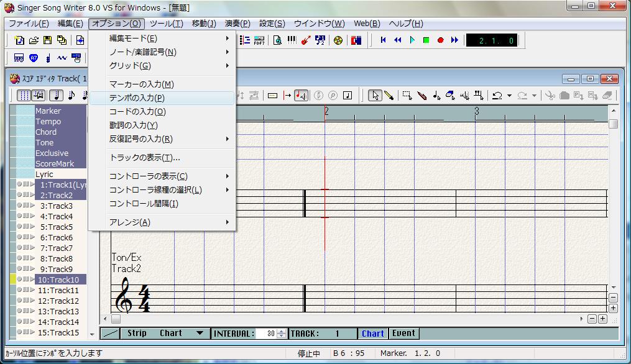This screenshot has width=631, height=364.
Task: Click the undo arrow icon
Action: (x=497, y=95)
